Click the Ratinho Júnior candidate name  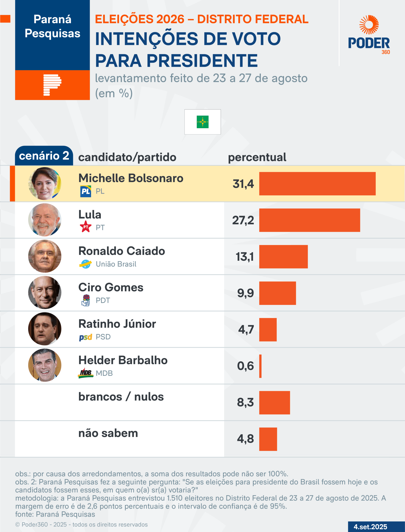tap(117, 324)
